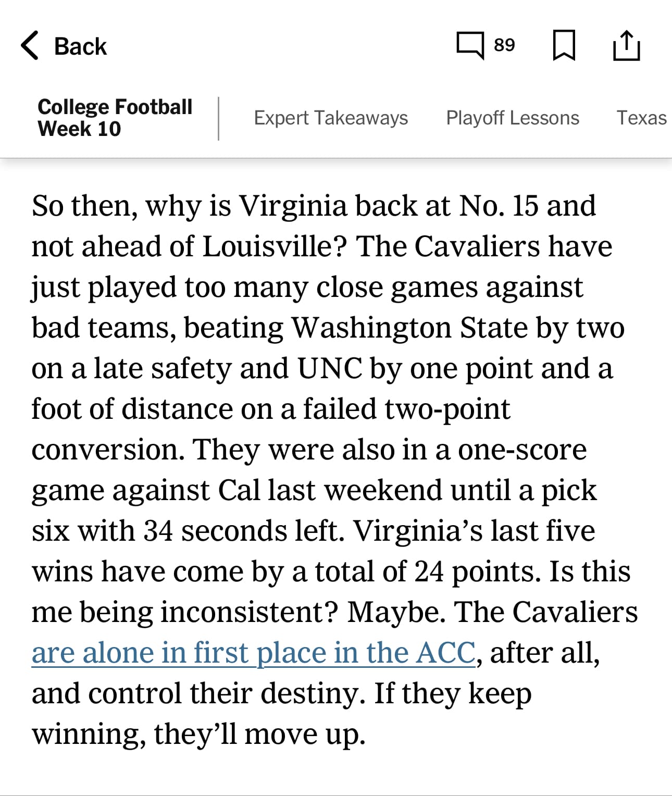The height and width of the screenshot is (796, 672).
Task: Tap the back chevron arrow
Action: (x=30, y=46)
